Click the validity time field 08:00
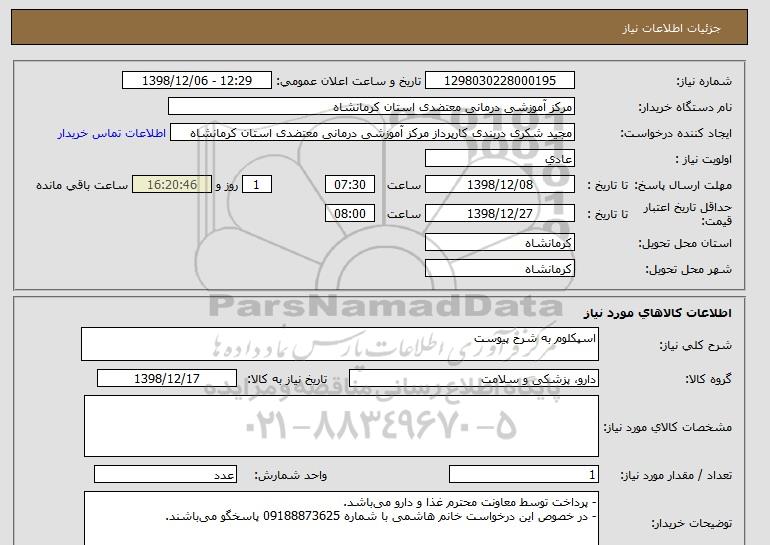Image resolution: width=770 pixels, height=545 pixels. (x=350, y=214)
